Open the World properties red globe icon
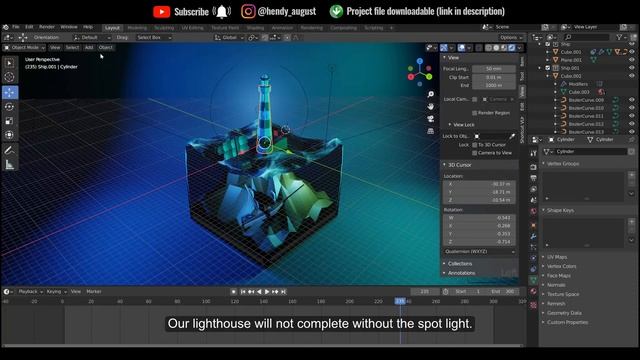The height and width of the screenshot is (360, 640). 533,211
